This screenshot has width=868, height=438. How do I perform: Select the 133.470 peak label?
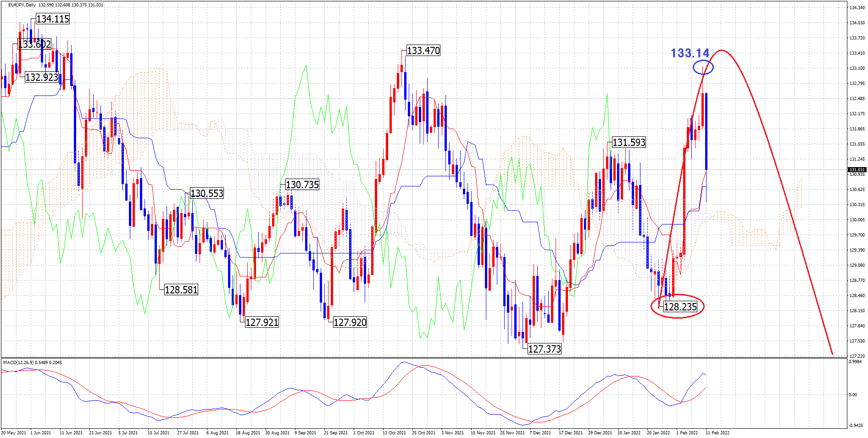[x=423, y=51]
